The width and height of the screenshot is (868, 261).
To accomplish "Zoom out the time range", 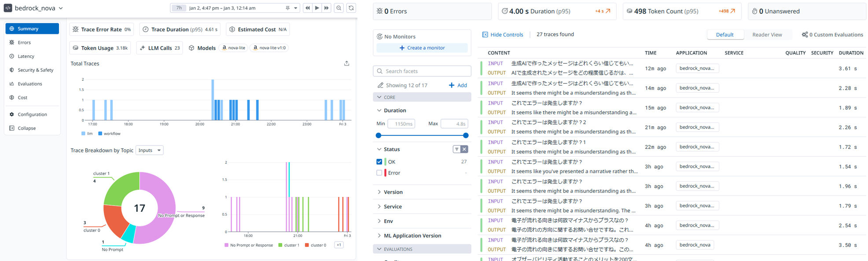I will click(x=339, y=8).
